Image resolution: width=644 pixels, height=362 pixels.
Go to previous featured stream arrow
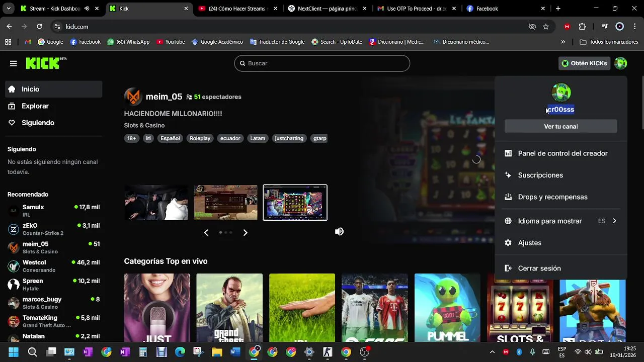coord(206,232)
